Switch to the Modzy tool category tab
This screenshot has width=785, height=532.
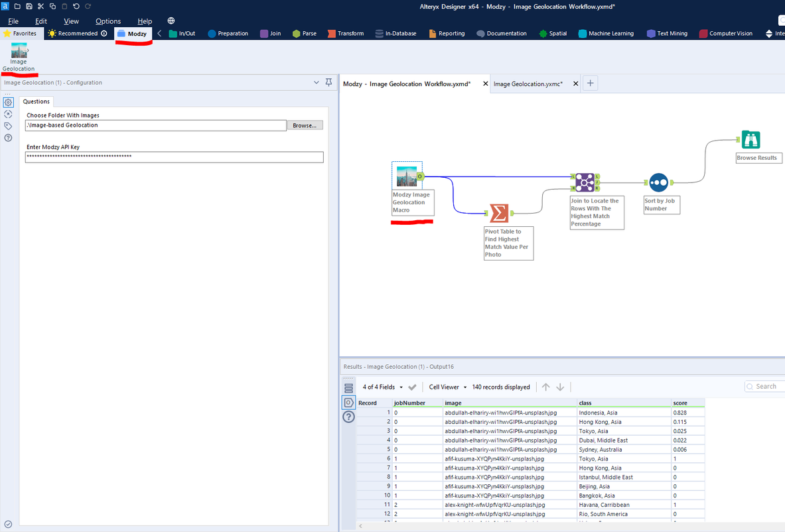coord(135,33)
